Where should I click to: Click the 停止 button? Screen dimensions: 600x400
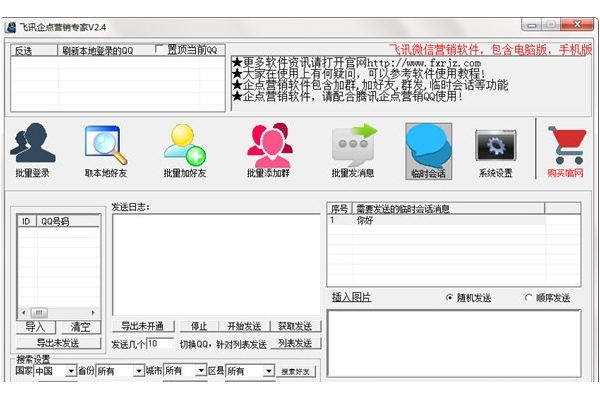(199, 326)
